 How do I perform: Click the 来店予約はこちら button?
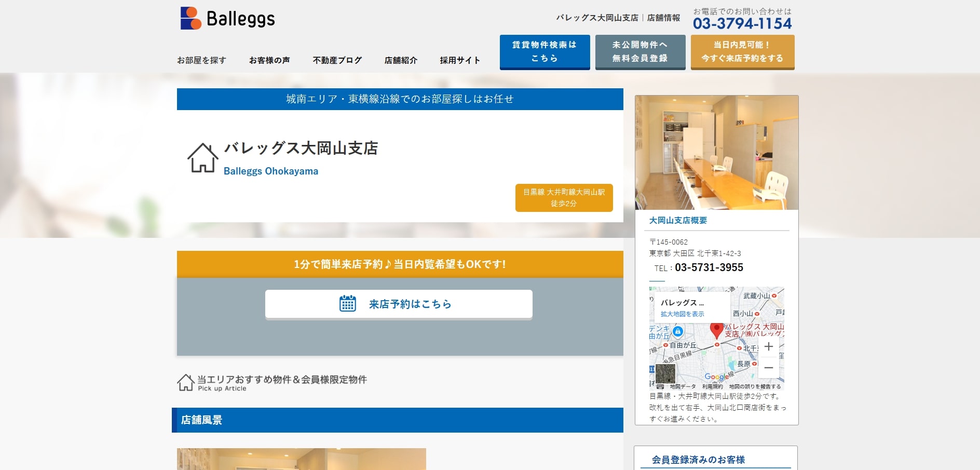pos(399,304)
